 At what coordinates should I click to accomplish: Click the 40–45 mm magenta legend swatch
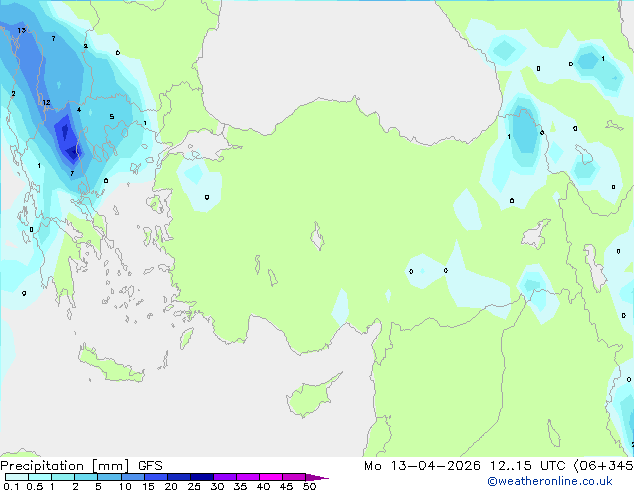pos(271,477)
